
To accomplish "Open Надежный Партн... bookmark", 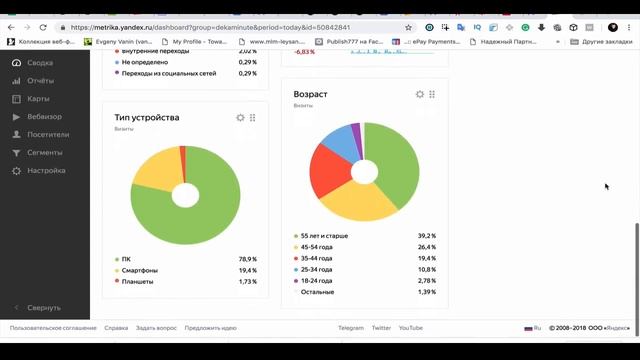I will click(503, 42).
